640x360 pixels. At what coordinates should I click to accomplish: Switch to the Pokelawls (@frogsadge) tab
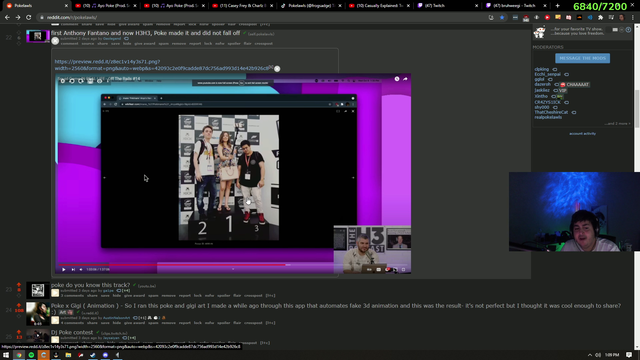(x=311, y=6)
